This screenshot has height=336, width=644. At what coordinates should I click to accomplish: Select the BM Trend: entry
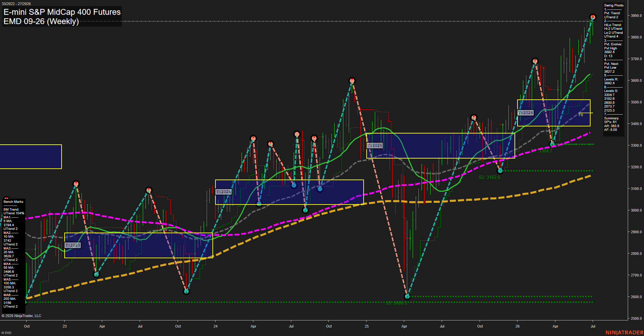[11, 210]
